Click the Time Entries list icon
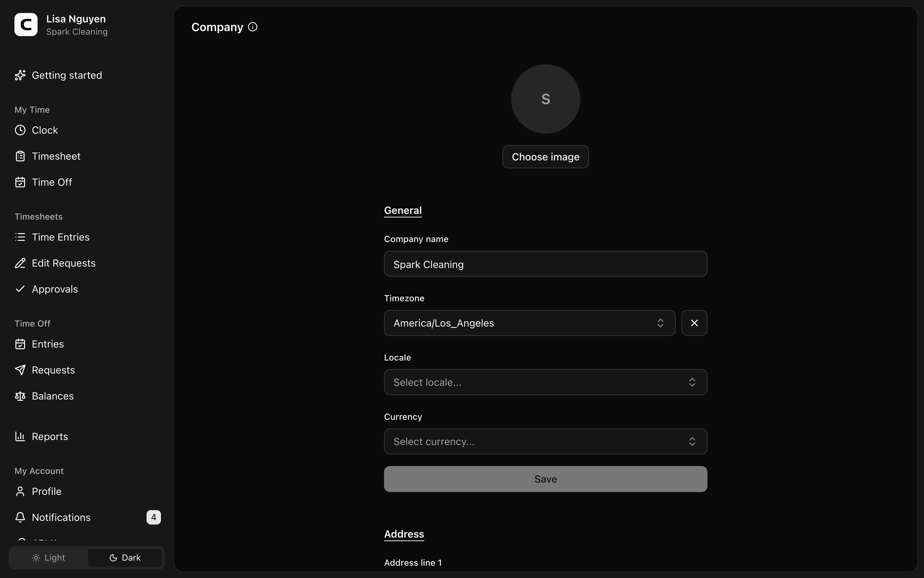This screenshot has height=578, width=924. tap(20, 237)
